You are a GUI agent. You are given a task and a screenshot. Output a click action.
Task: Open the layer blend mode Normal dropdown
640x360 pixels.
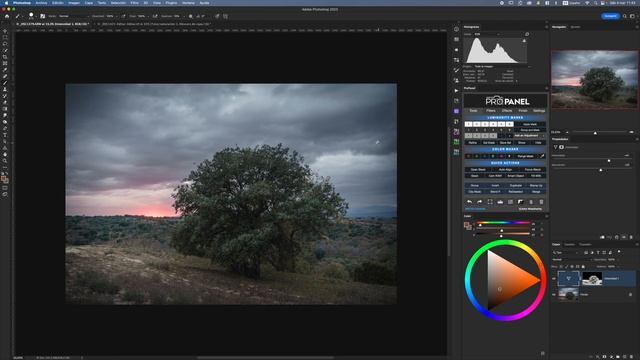coord(571,260)
